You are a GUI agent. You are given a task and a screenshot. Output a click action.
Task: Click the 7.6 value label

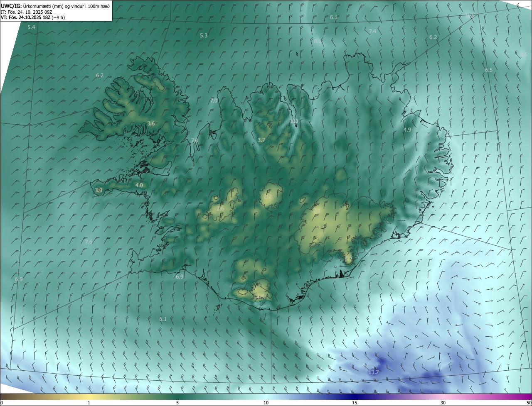point(89,242)
